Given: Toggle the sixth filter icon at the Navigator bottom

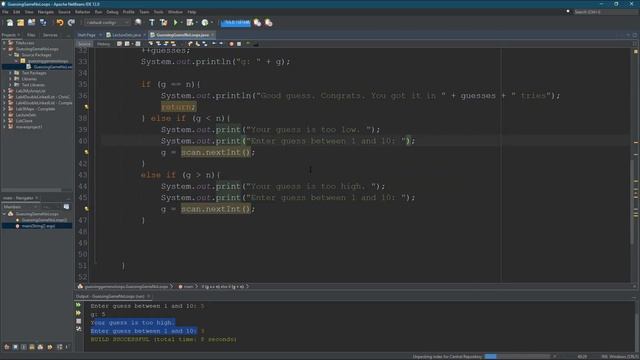Looking at the screenshot, I should (x=50, y=347).
